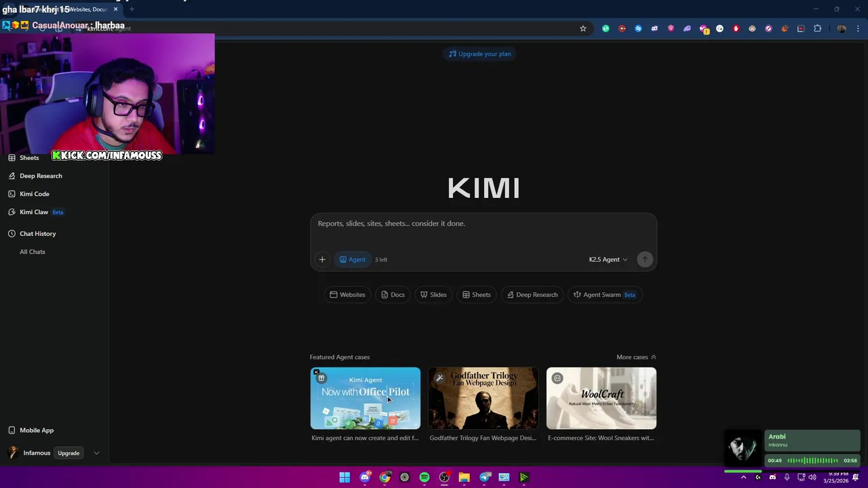The width and height of the screenshot is (868, 488).
Task: Select the Websites shortcut chip
Action: 347,295
